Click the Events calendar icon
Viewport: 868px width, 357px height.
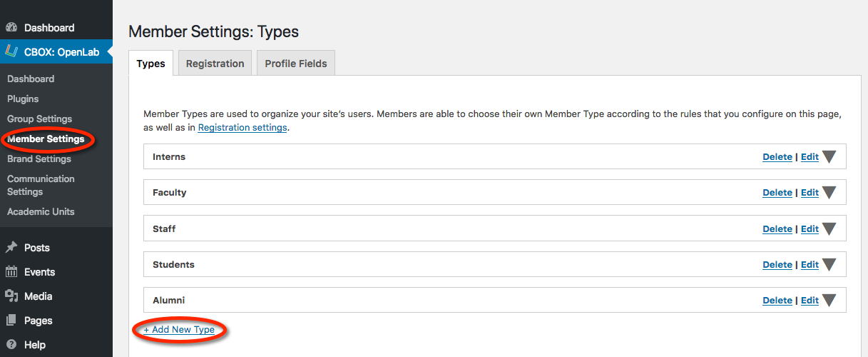(11, 272)
